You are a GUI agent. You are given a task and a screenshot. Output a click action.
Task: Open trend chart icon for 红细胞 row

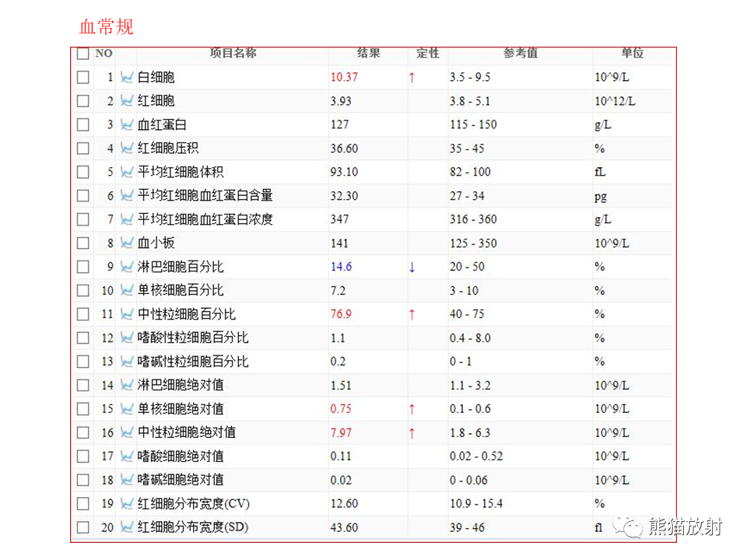point(126,101)
